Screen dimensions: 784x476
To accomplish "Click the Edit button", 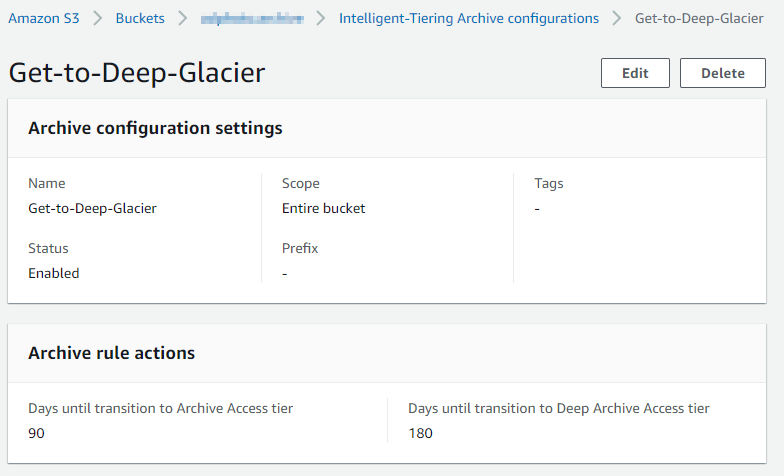I will (x=635, y=73).
